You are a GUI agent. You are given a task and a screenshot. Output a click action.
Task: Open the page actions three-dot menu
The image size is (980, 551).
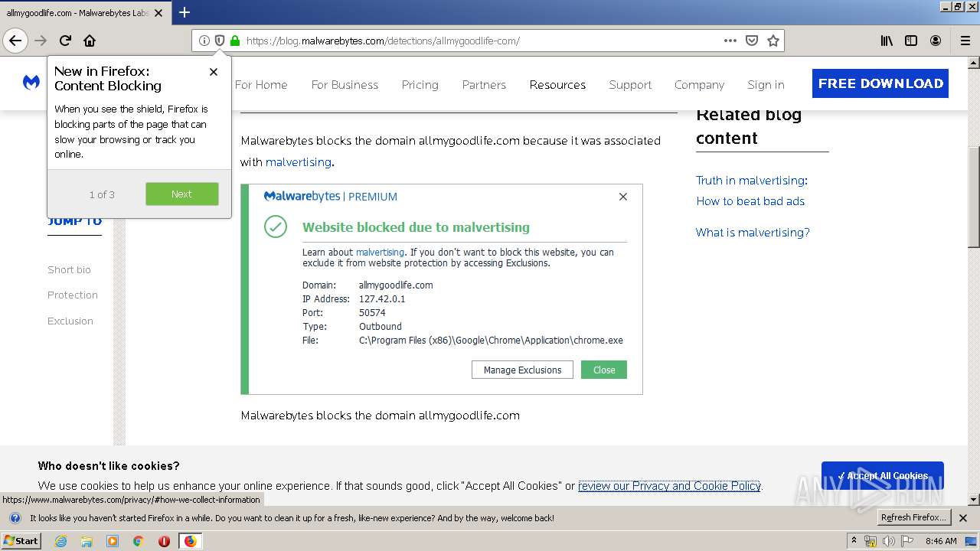[730, 41]
